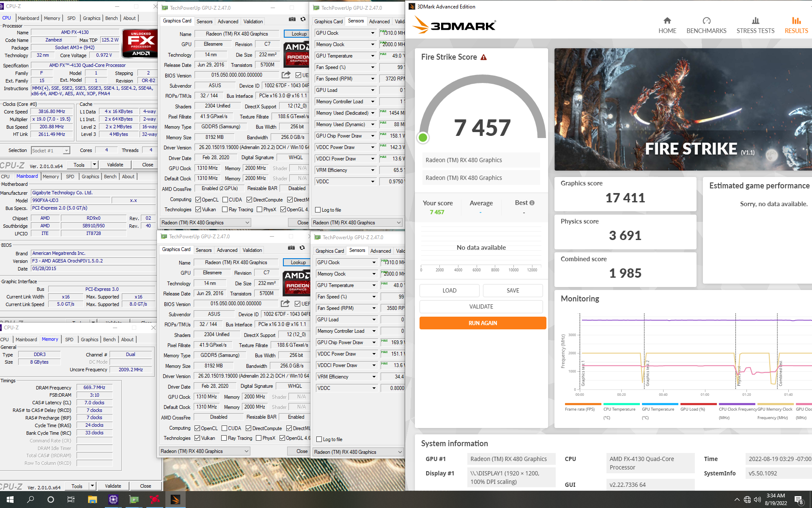The height and width of the screenshot is (508, 812).
Task: Click the RUN AGAIN button in 3DMark
Action: [483, 323]
